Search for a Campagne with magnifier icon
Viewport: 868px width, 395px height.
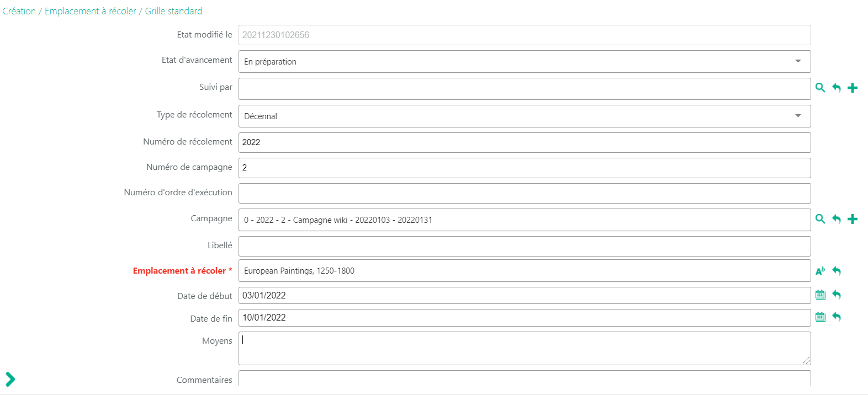coord(820,219)
